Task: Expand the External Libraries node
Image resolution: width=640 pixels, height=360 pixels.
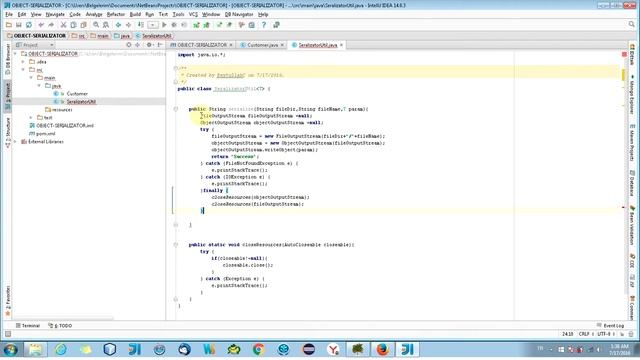Action: [16, 142]
